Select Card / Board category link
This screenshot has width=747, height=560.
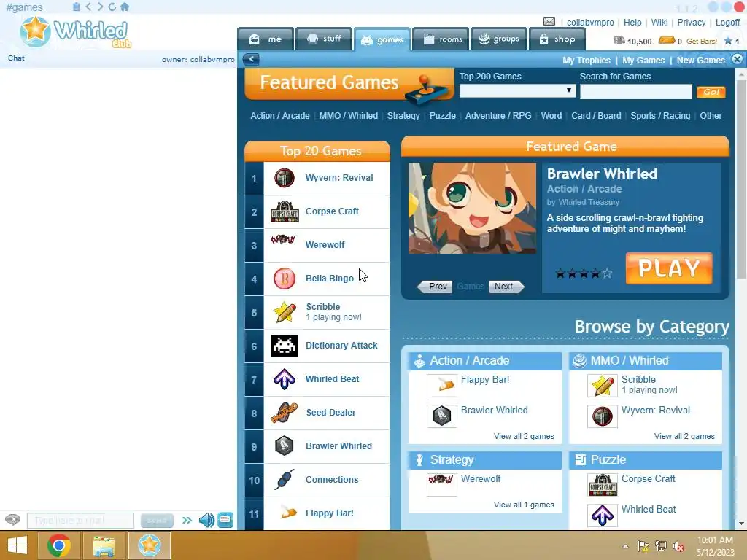tap(596, 116)
